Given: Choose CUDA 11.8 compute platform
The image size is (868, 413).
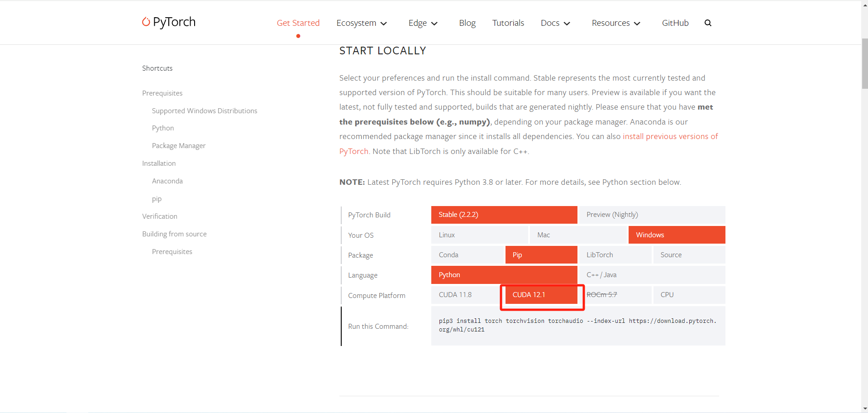Looking at the screenshot, I should click(x=467, y=295).
